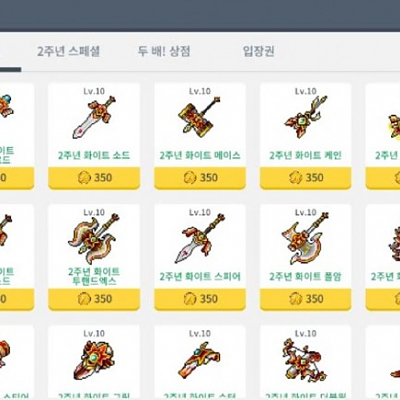Buy 화이트 투핸드엑스 with 350 price button

pyautogui.click(x=94, y=299)
